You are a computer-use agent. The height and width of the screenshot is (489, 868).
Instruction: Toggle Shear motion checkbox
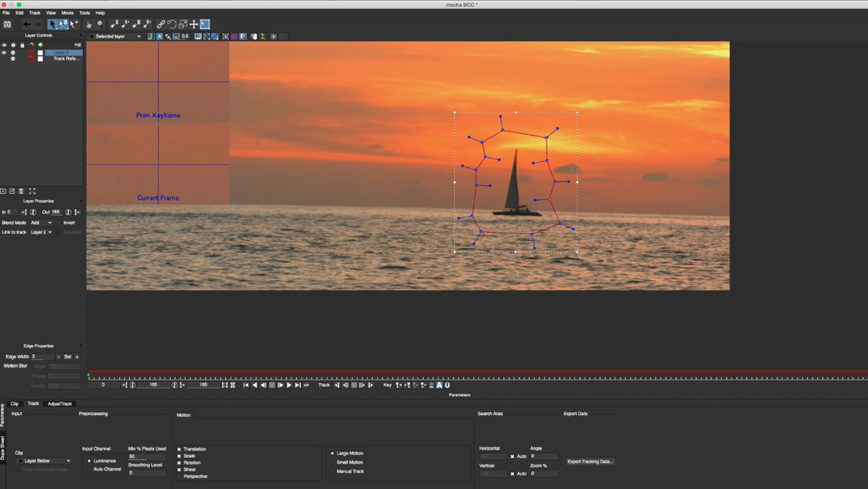click(x=179, y=469)
